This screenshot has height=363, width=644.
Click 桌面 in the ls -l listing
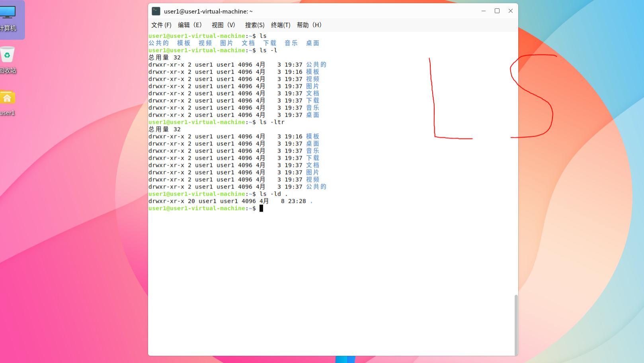click(x=313, y=115)
